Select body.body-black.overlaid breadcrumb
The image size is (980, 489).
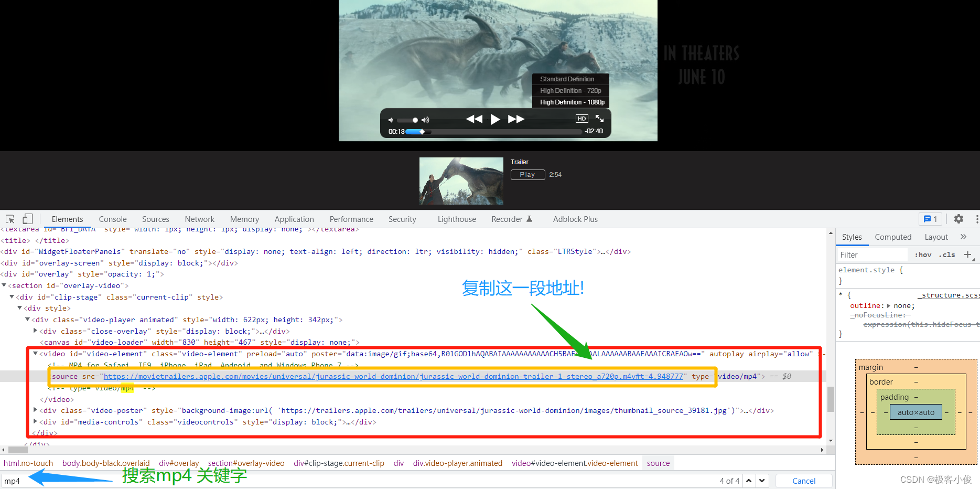[106, 463]
